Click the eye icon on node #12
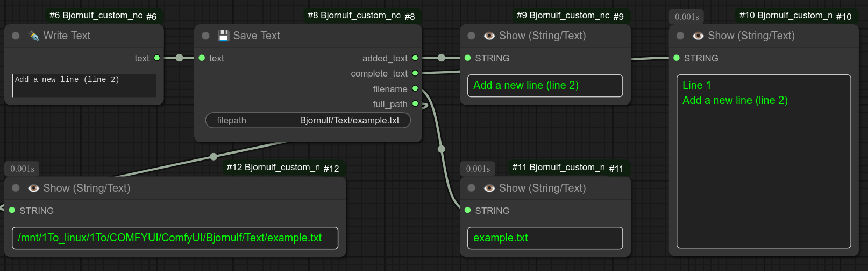868x271 pixels. (33, 189)
